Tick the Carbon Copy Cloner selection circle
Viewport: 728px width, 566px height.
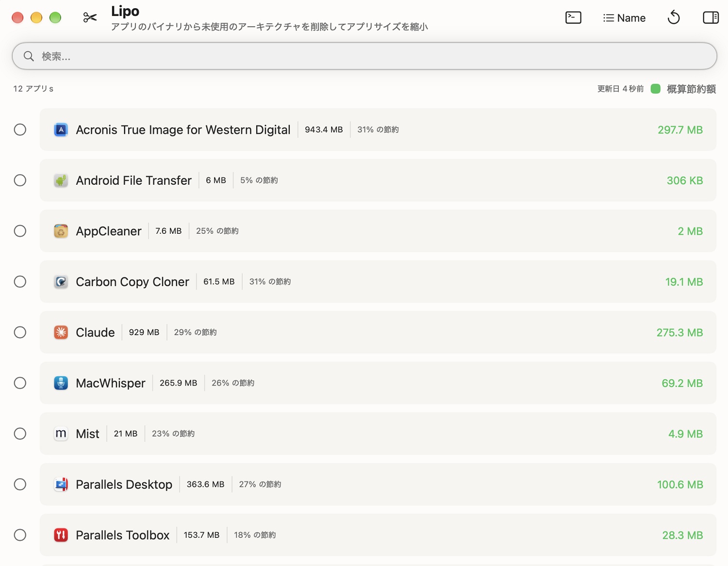[x=20, y=282]
